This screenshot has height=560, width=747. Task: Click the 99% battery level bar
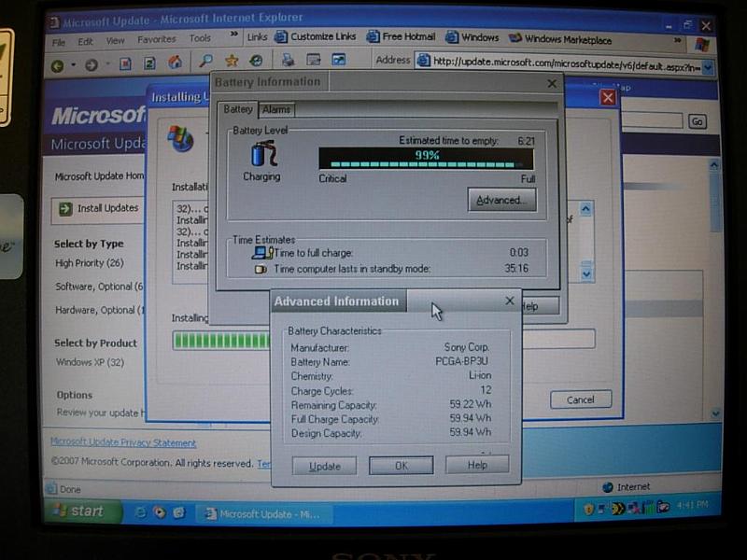pyautogui.click(x=427, y=159)
